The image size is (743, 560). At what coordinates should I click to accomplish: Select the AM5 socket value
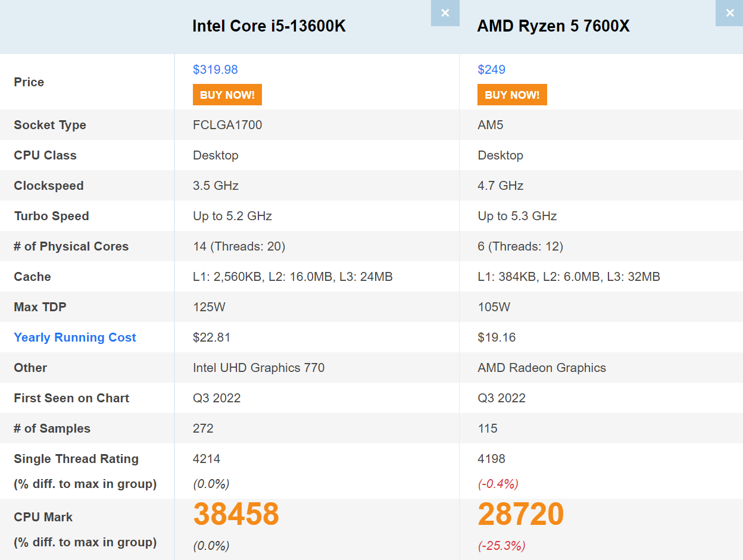pos(491,125)
